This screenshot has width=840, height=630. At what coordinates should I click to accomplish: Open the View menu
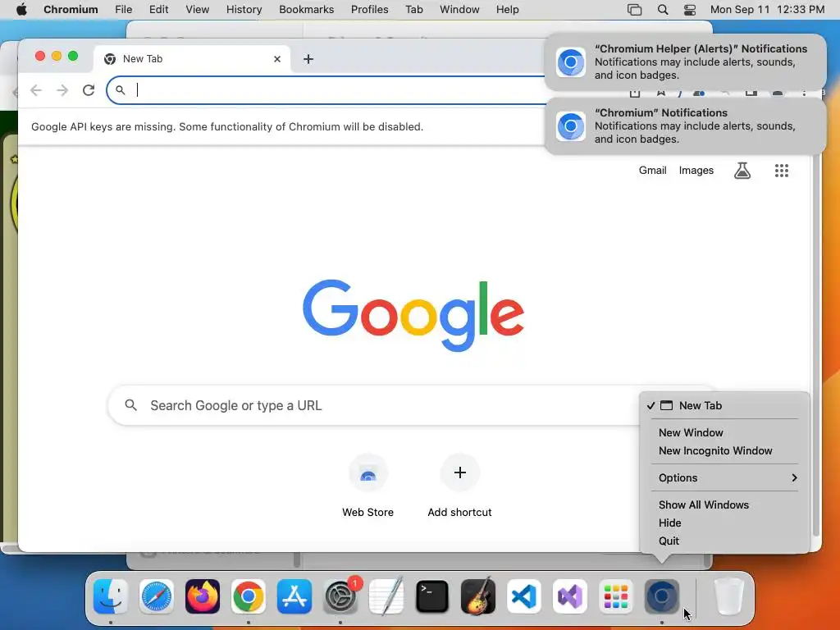click(197, 10)
